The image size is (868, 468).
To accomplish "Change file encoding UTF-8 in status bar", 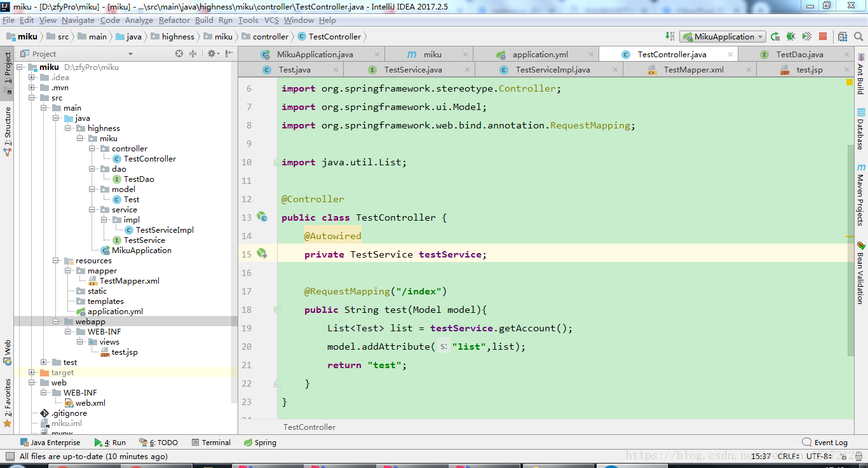I will [x=818, y=456].
